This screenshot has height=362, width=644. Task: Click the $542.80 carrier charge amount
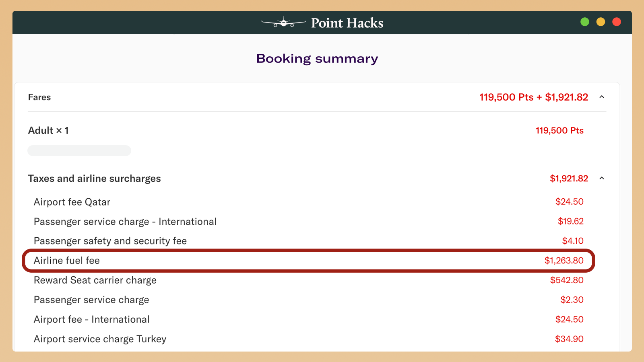[567, 280]
